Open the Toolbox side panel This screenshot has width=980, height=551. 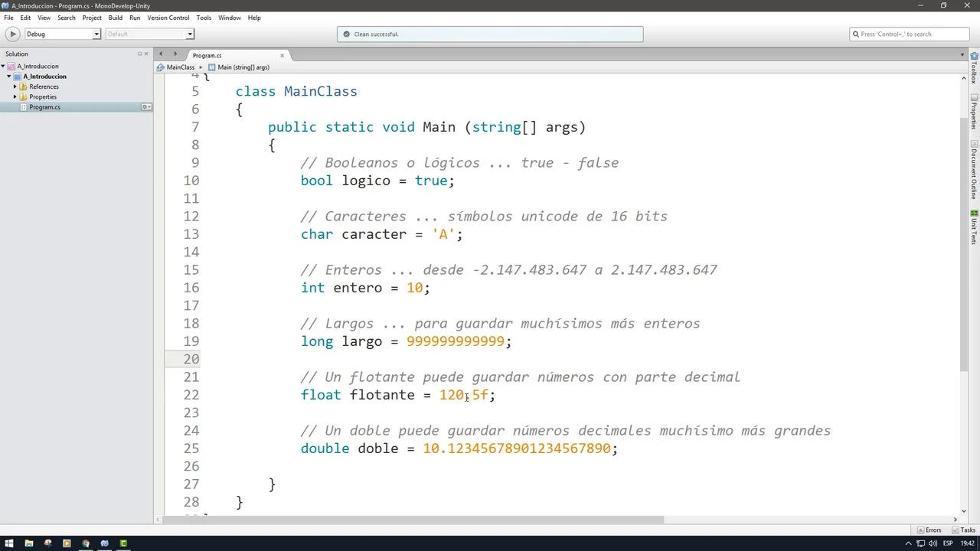[974, 71]
